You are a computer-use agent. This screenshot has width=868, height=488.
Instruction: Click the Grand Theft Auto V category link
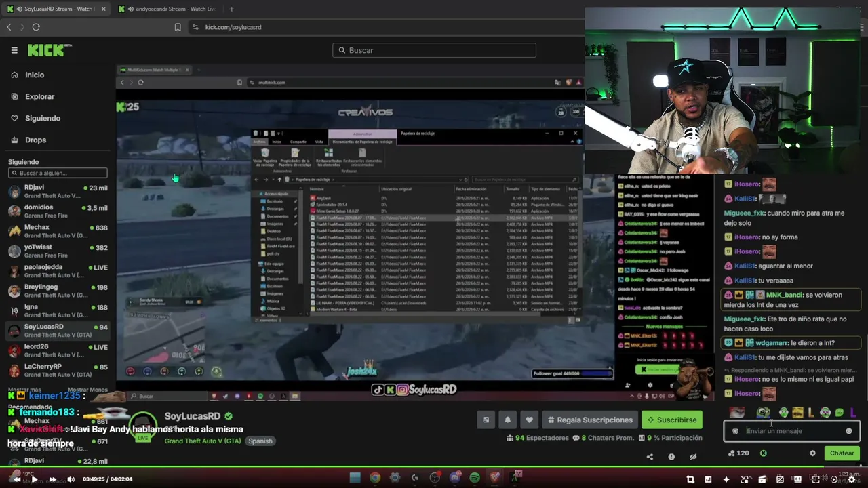click(x=203, y=441)
